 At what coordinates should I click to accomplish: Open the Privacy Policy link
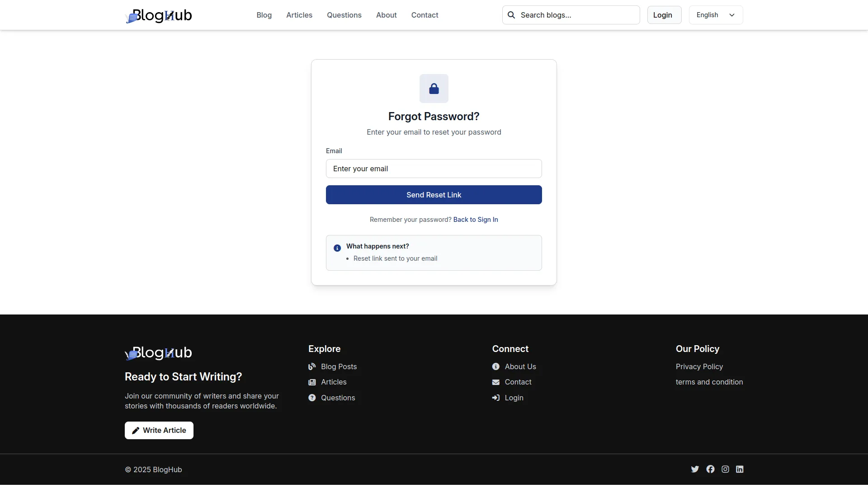point(699,366)
